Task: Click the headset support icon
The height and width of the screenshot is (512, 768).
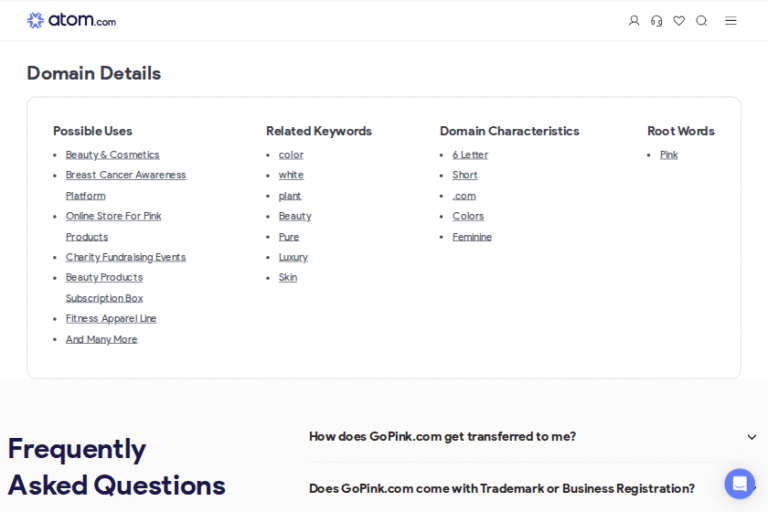Action: point(656,21)
